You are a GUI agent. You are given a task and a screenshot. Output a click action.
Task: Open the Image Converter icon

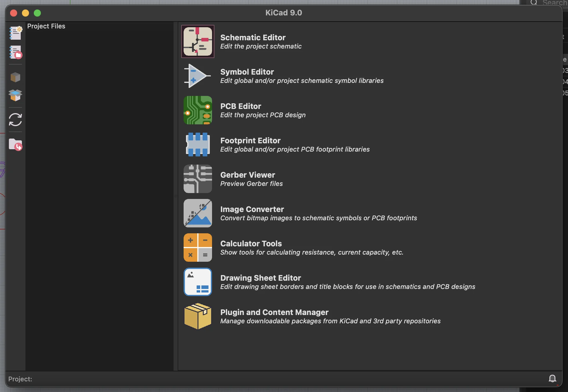[x=198, y=213]
